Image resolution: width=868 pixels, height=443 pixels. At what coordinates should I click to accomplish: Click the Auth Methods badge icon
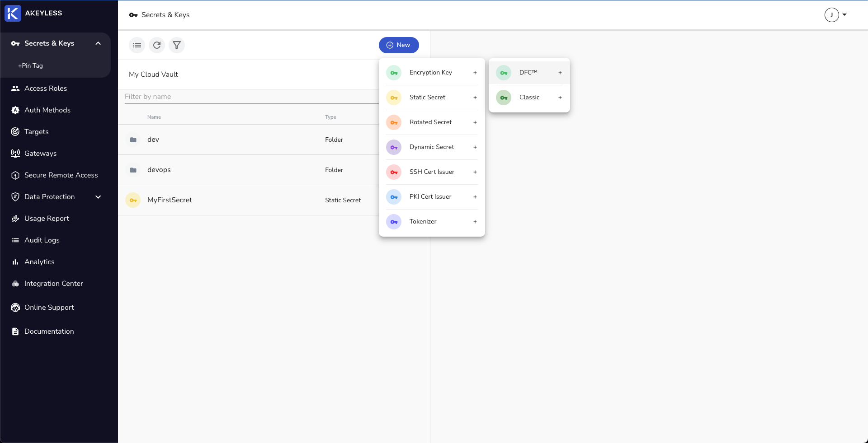(x=15, y=110)
